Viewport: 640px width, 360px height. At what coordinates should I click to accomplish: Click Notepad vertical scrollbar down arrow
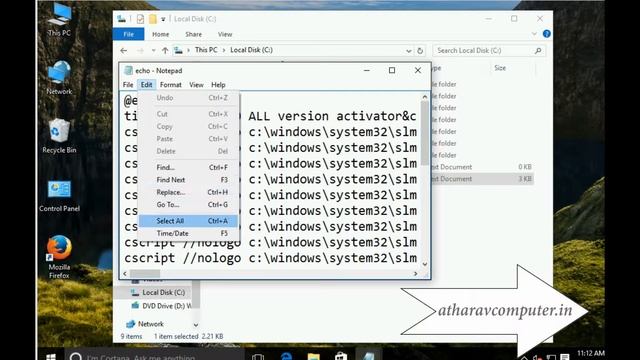click(x=424, y=264)
